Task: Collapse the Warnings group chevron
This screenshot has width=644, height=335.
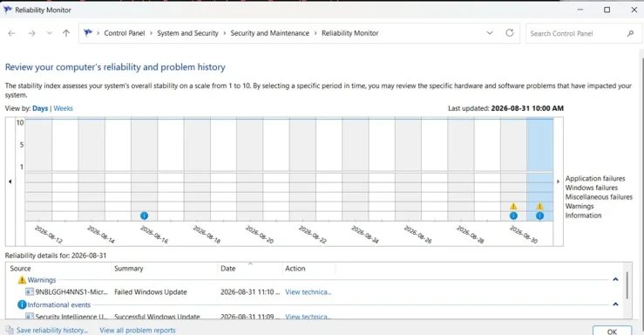Action: pos(615,279)
